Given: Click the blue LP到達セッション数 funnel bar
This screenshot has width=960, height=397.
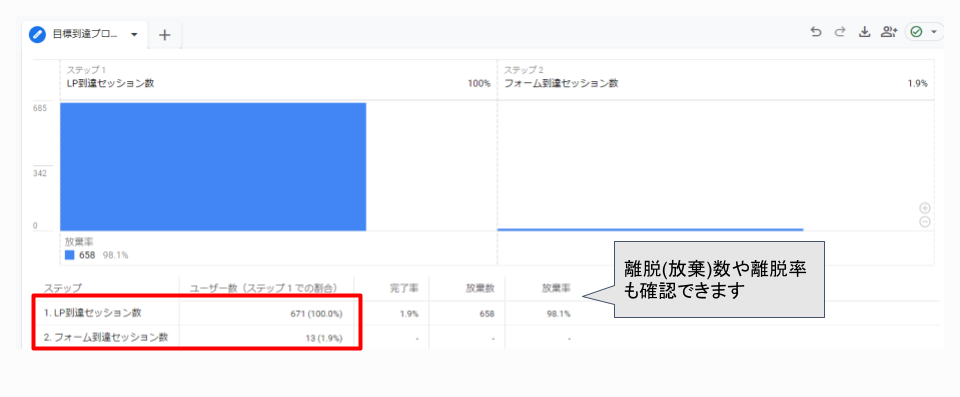Looking at the screenshot, I should [213, 167].
